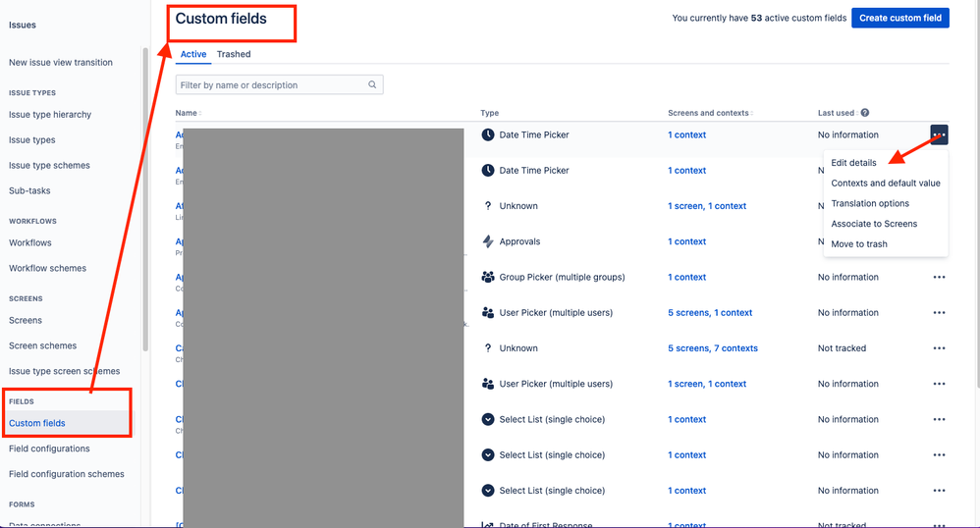Go to Issue type hierarchy

(x=50, y=115)
